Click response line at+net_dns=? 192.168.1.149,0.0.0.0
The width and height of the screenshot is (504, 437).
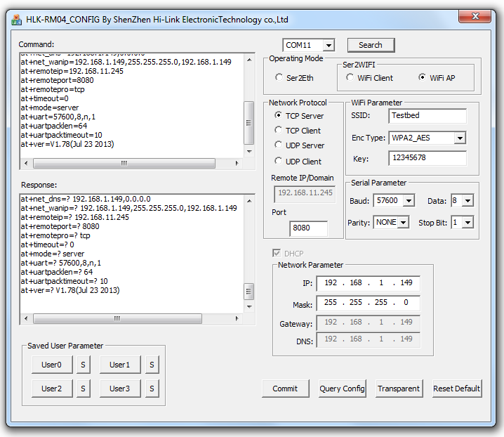[86, 200]
